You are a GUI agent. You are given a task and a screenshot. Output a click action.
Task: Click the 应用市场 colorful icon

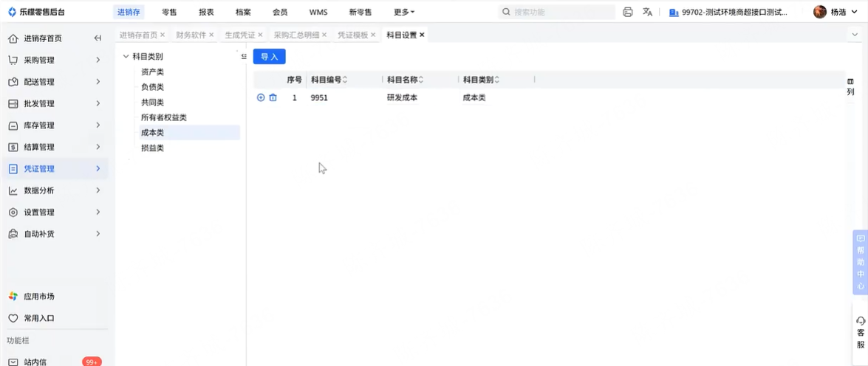pos(13,297)
